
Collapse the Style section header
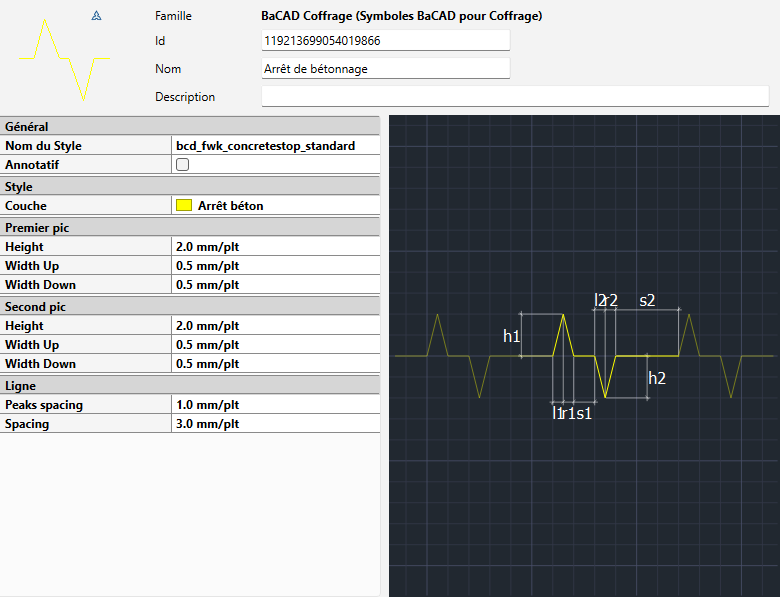190,187
